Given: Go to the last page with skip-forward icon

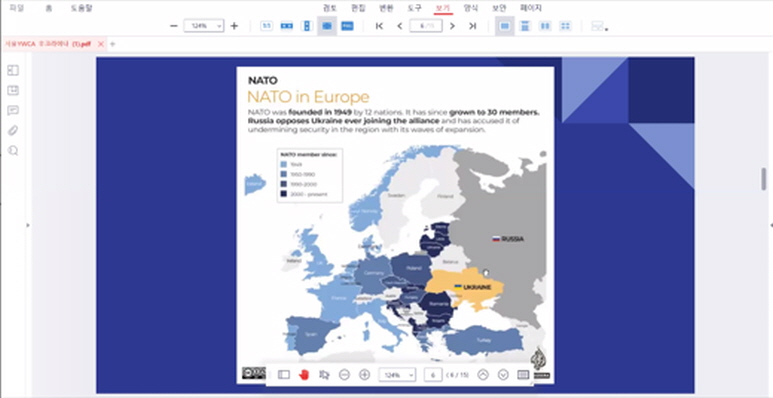Looking at the screenshot, I should (x=472, y=26).
